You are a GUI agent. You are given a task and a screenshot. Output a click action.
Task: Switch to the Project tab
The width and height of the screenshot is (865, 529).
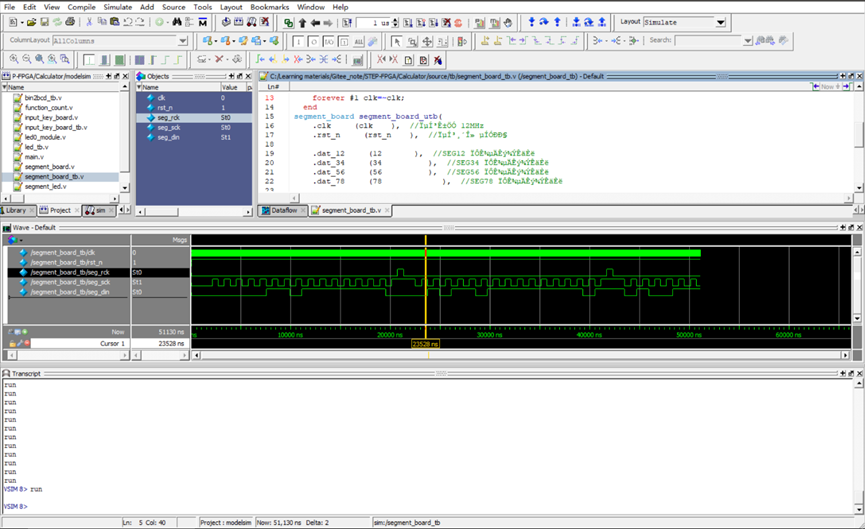(x=60, y=210)
